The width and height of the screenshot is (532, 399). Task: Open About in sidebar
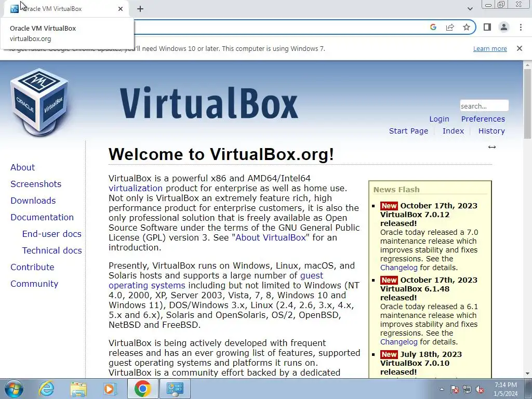(x=22, y=167)
